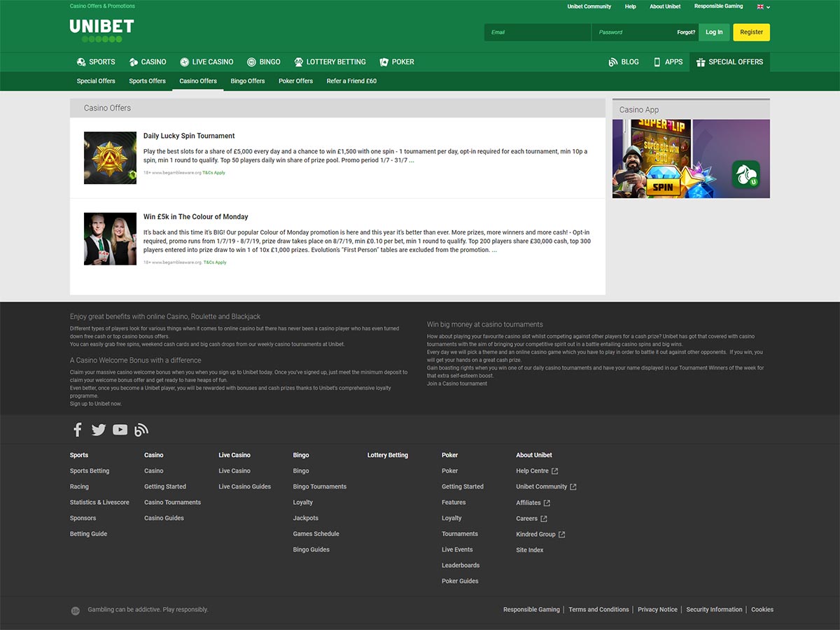The image size is (840, 630).
Task: Click the external link icon beside Careers
Action: pyautogui.click(x=544, y=519)
